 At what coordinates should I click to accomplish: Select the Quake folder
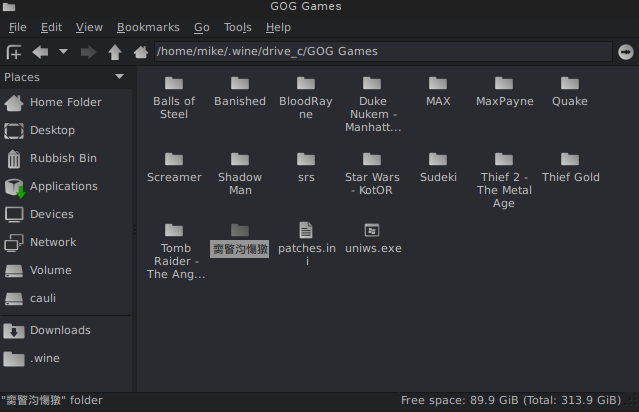pos(570,91)
